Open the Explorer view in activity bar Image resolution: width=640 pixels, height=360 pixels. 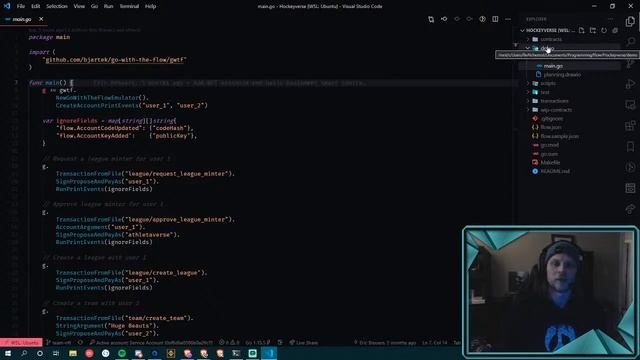[x=630, y=21]
